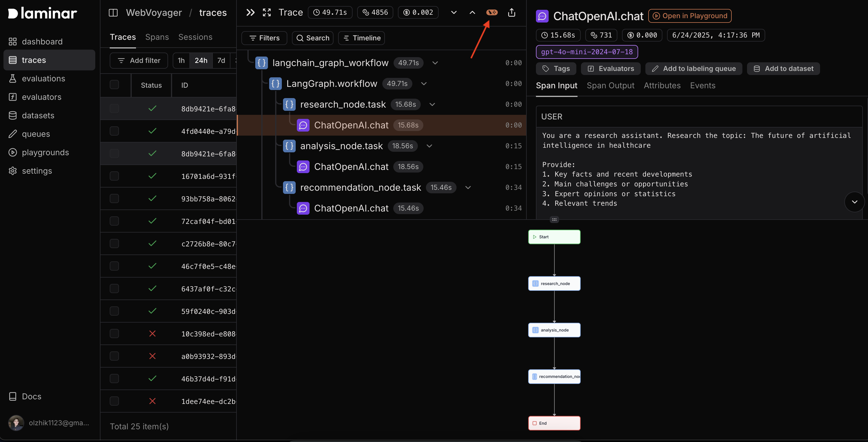
Task: Click the fullscreen expand trace icon
Action: [x=267, y=12]
